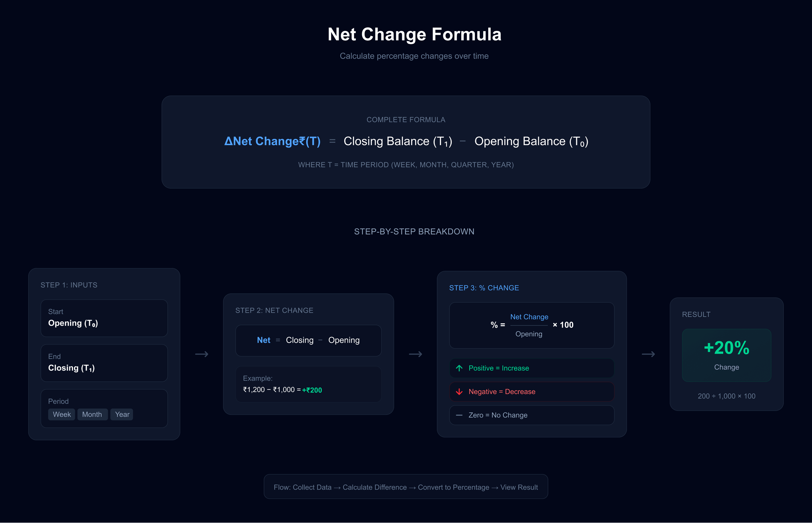This screenshot has height=523, width=812.
Task: Click the Flow summary bar at bottom
Action: (406, 487)
